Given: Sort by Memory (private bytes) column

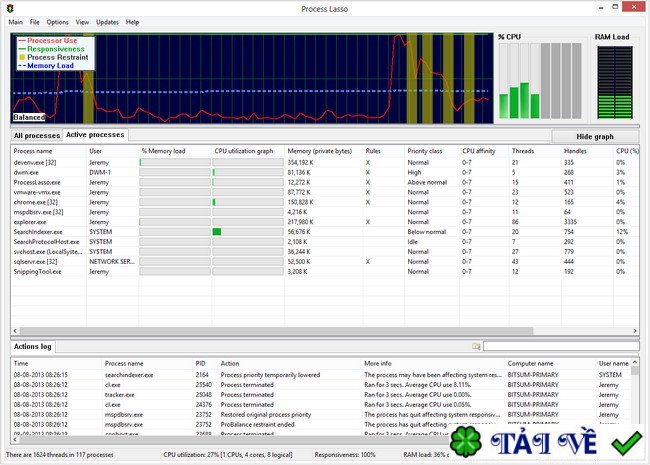Looking at the screenshot, I should click(x=320, y=151).
